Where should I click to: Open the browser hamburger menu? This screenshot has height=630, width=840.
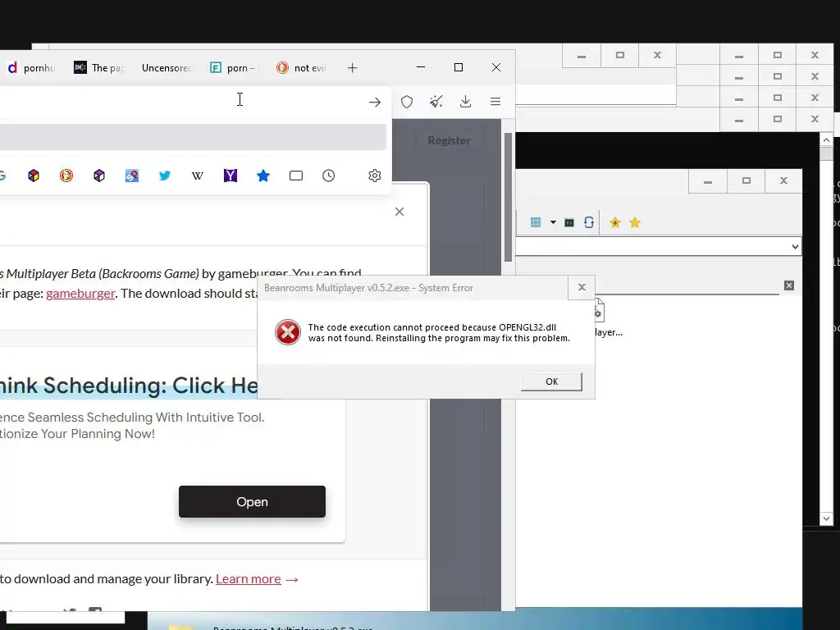[x=495, y=102]
